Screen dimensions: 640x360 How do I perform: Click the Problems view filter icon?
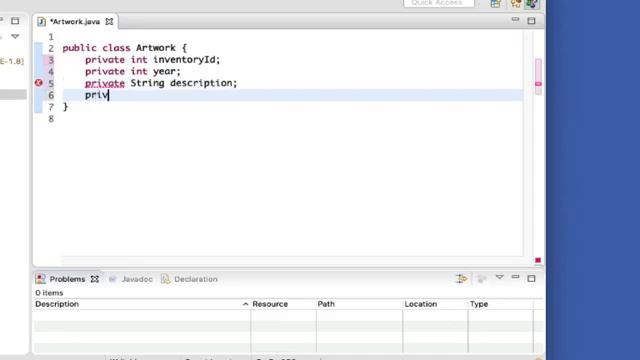(x=461, y=279)
